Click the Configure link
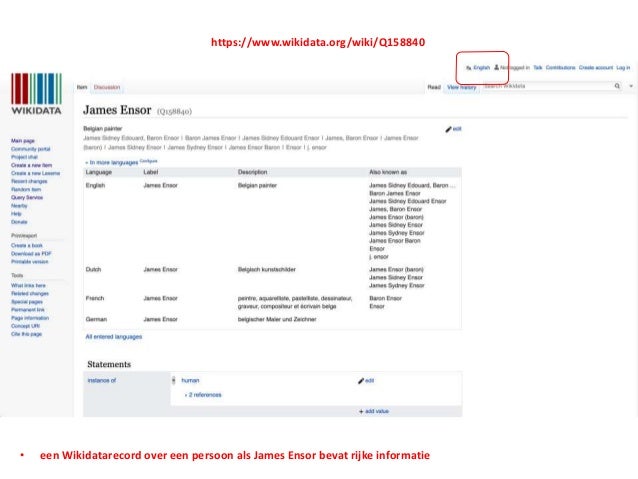 tap(149, 161)
